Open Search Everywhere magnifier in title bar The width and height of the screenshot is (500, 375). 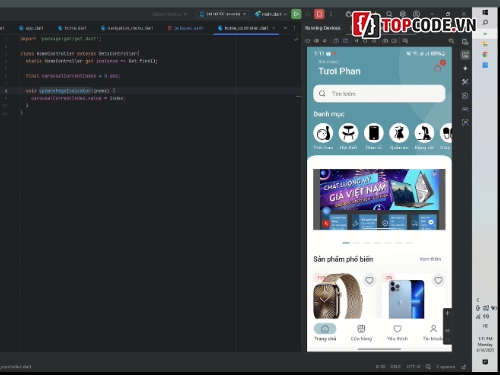tap(389, 14)
